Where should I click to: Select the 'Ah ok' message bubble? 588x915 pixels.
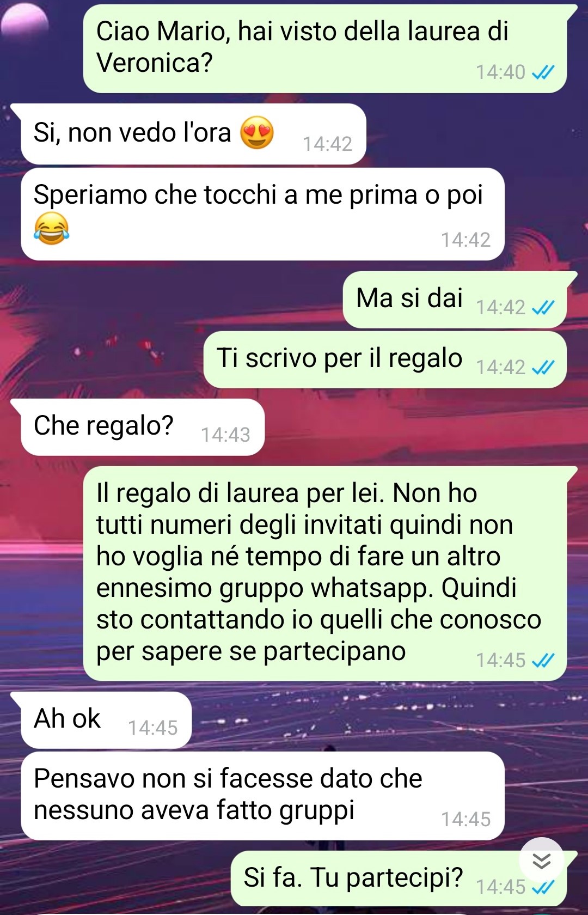tap(106, 720)
